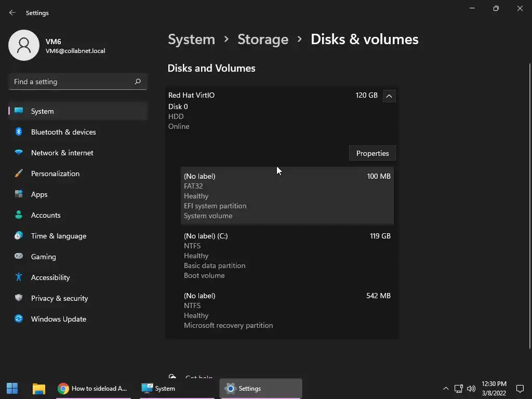The height and width of the screenshot is (399, 532).
Task: Show hidden icons in system tray
Action: pyautogui.click(x=445, y=389)
